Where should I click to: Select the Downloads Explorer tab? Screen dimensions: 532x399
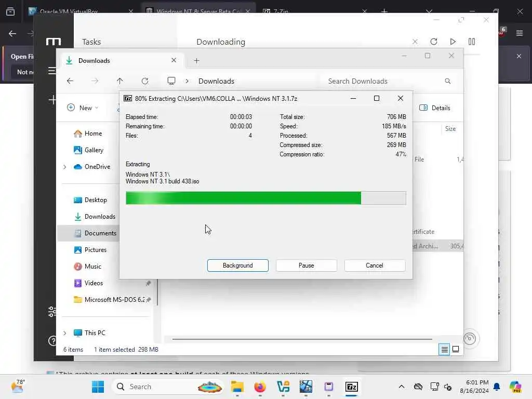tap(122, 60)
